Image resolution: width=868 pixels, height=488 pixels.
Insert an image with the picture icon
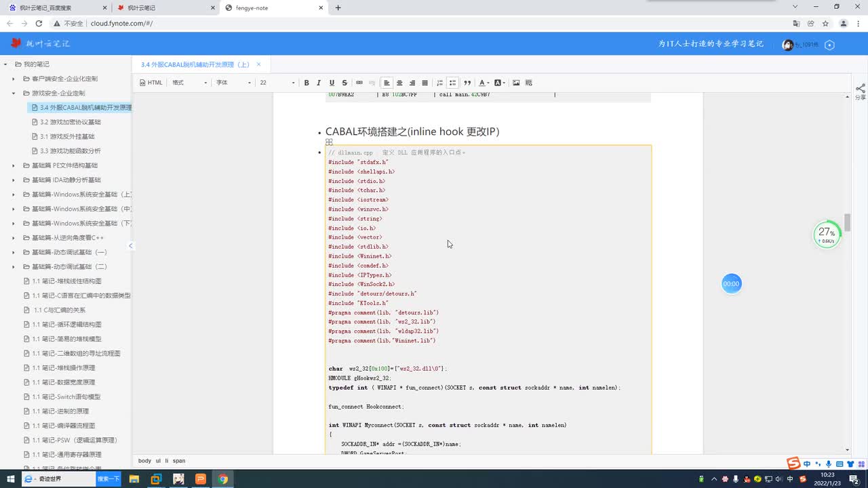[x=516, y=83]
